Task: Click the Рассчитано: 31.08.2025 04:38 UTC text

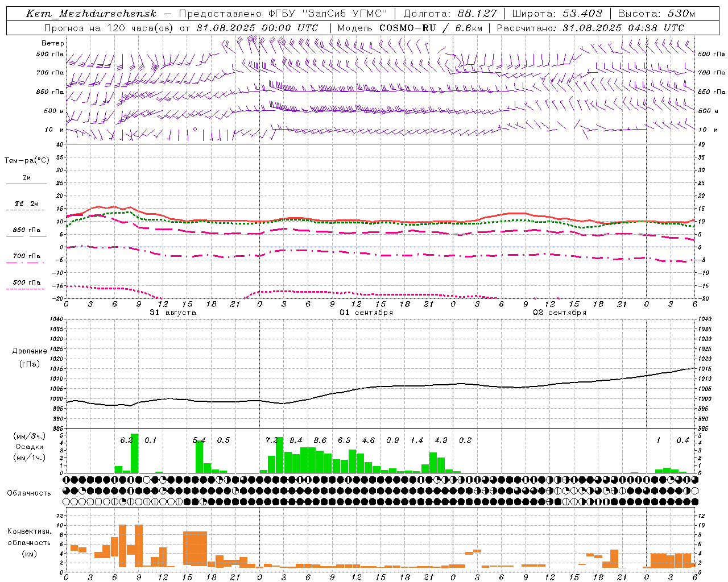Action: point(591,28)
